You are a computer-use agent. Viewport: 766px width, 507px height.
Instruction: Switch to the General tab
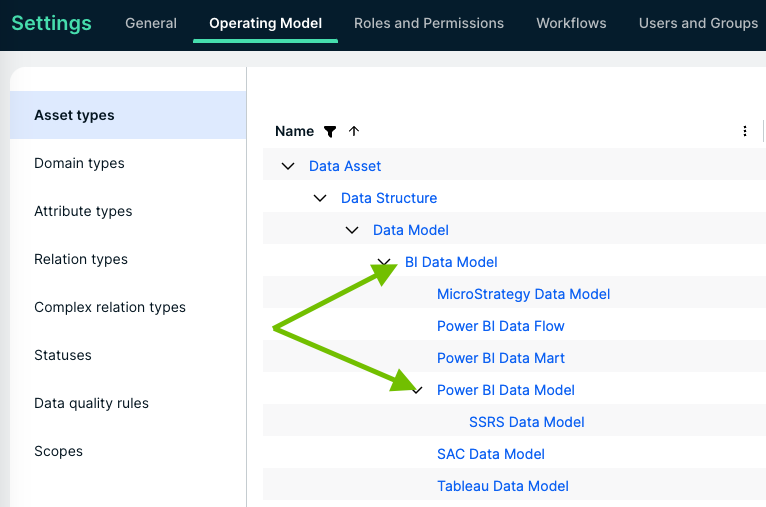click(x=151, y=23)
